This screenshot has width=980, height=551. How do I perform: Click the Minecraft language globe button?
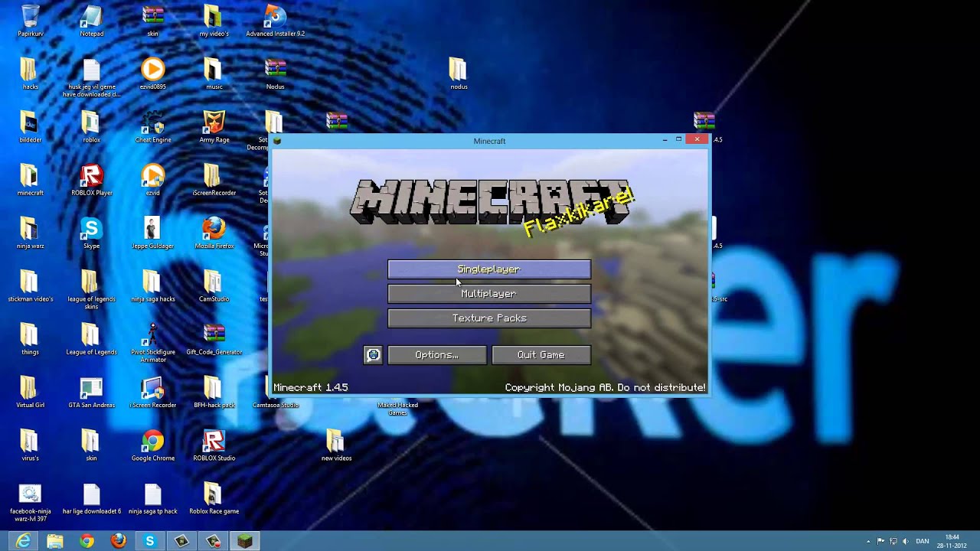tap(373, 355)
